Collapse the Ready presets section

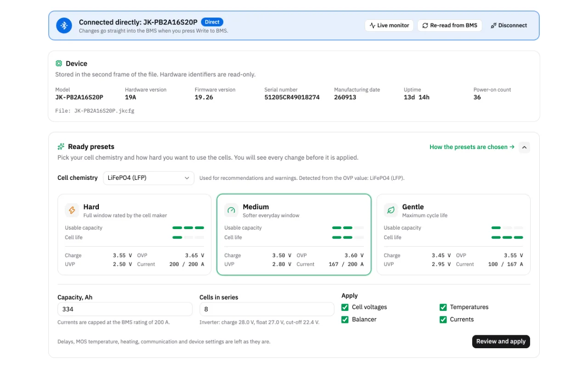coord(524,147)
